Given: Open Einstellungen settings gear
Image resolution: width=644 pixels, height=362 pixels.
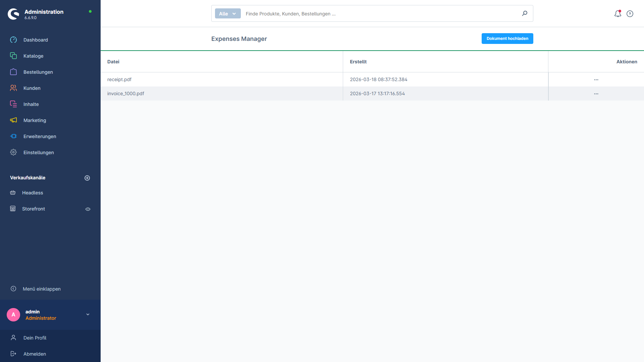Looking at the screenshot, I should (x=13, y=152).
